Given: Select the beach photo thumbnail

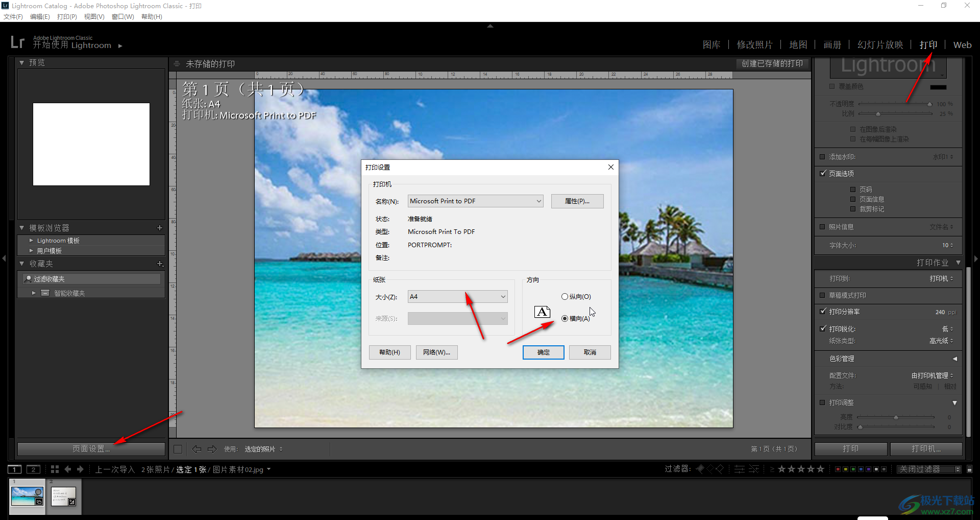Looking at the screenshot, I should 27,495.
